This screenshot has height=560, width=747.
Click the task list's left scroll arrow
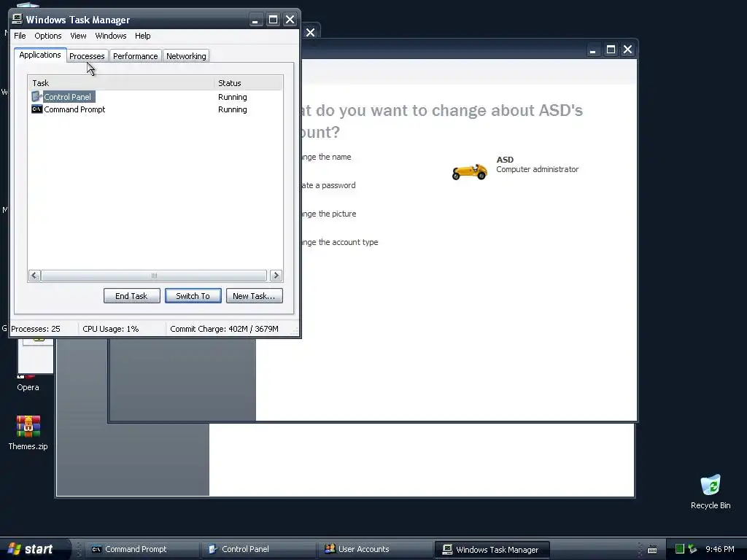(34, 275)
